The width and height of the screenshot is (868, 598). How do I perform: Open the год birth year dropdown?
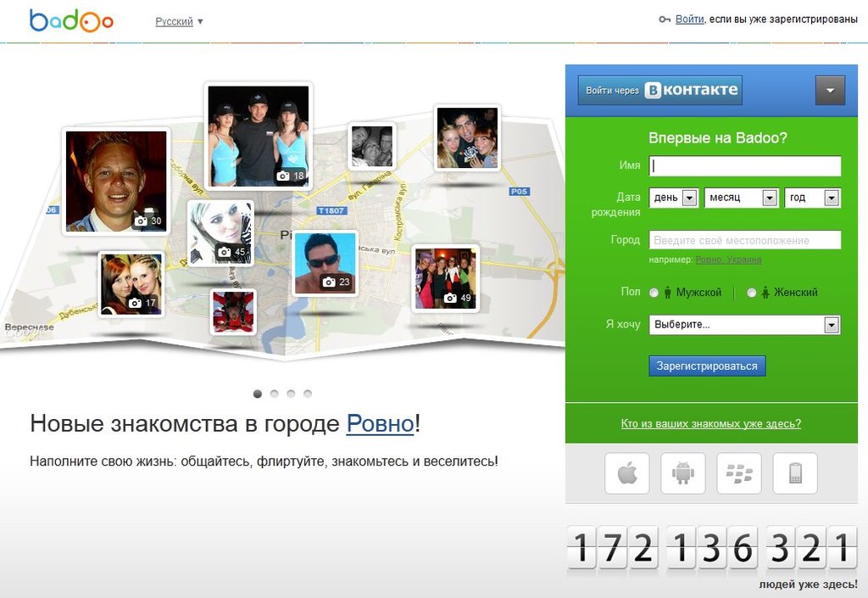pos(812,198)
